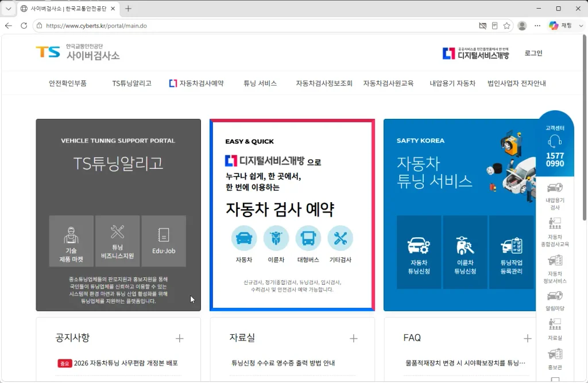This screenshot has height=383, width=588.
Task: Open 자동차 정보서비스 sidebar shortcut
Action: click(555, 269)
